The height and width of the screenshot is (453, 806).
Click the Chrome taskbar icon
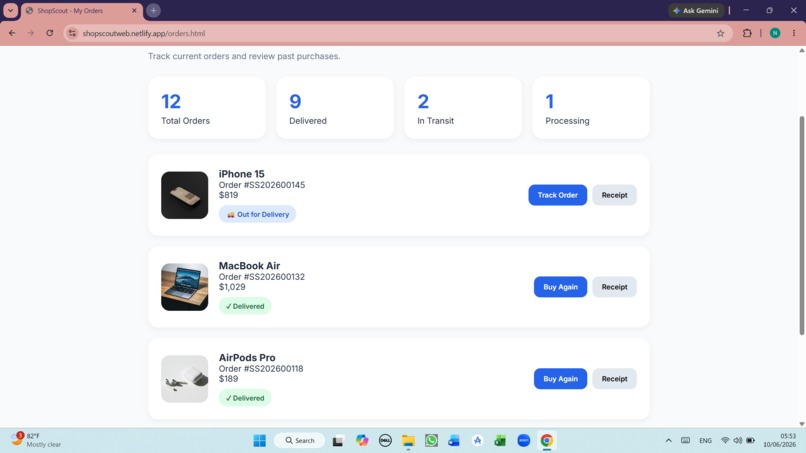point(546,441)
